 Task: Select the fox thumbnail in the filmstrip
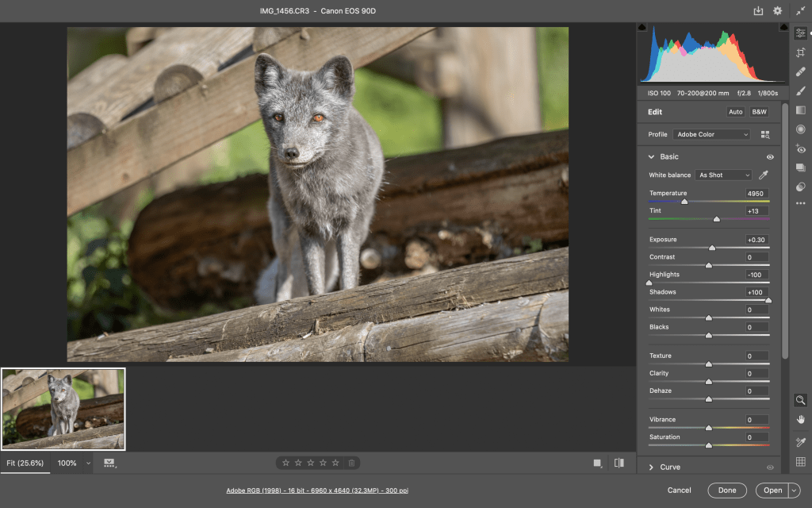[x=63, y=409]
